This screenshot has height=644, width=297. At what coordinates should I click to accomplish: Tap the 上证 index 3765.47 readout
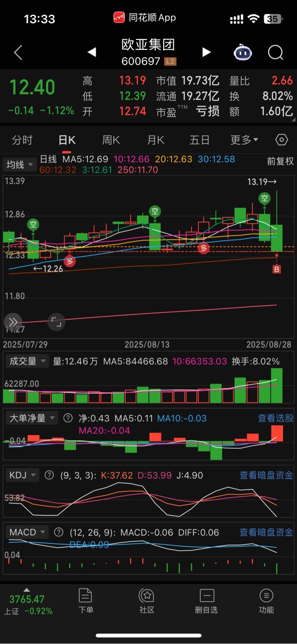[28, 605]
